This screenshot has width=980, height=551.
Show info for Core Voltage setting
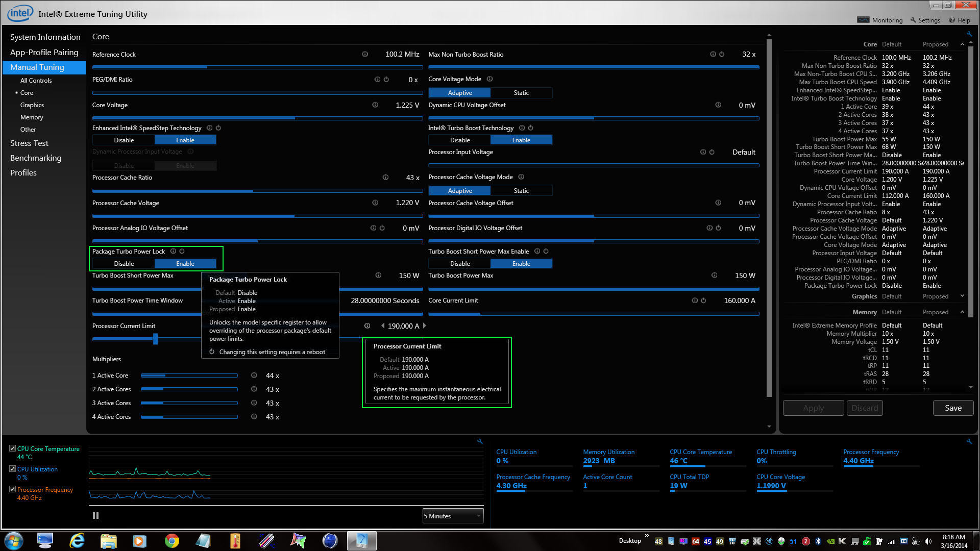pos(375,105)
